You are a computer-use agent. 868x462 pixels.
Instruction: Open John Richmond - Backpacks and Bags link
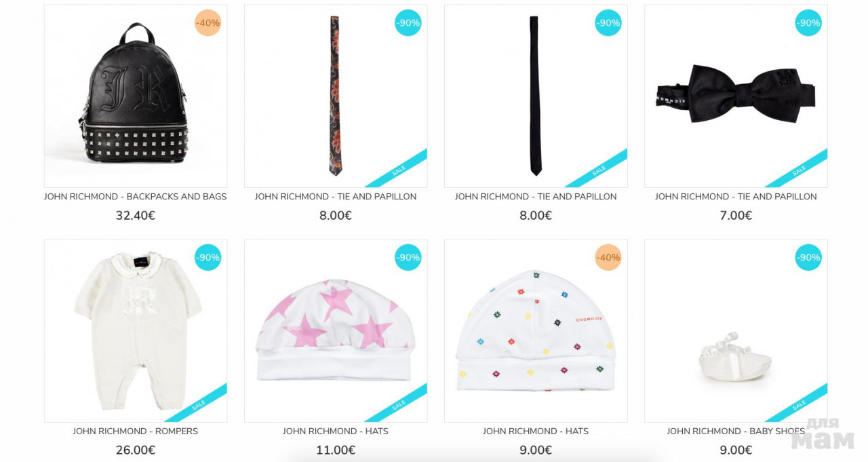[136, 197]
